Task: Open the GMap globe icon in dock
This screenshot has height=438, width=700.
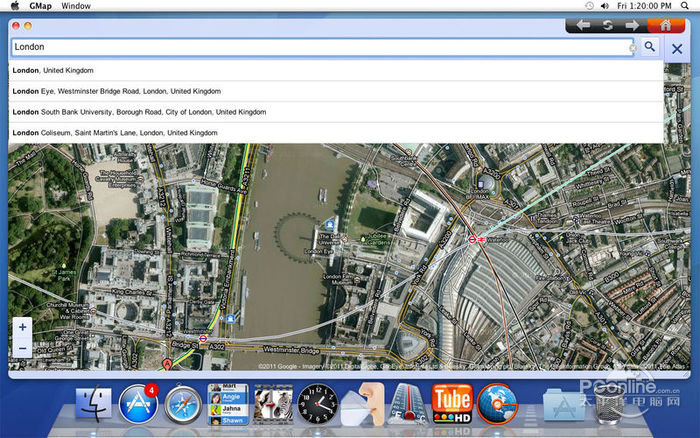Action: [x=497, y=404]
